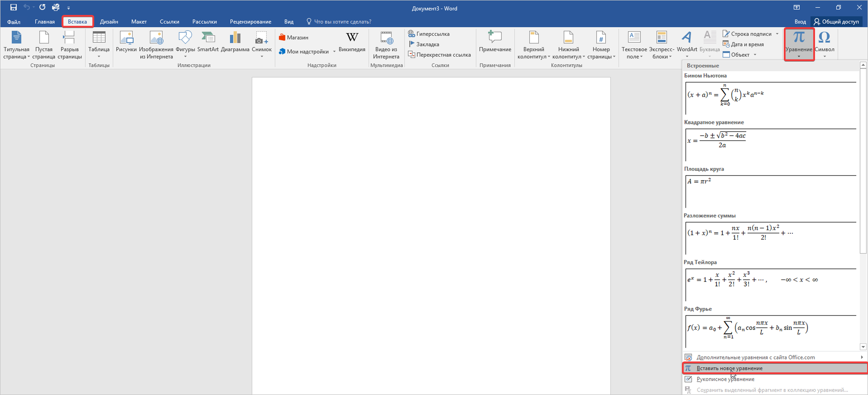Select Рукописное уравнение menu entry
Screen dimensions: 868x395
point(725,379)
